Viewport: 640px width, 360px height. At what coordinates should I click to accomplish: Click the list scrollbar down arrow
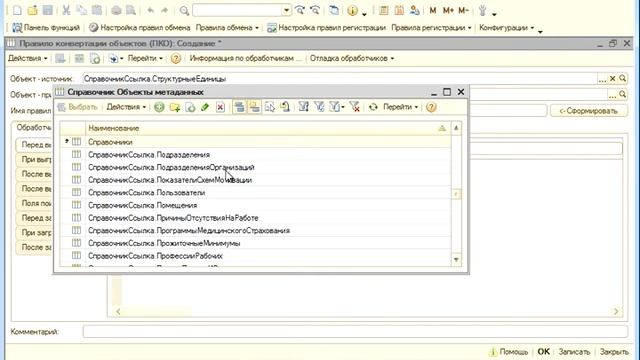click(456, 260)
